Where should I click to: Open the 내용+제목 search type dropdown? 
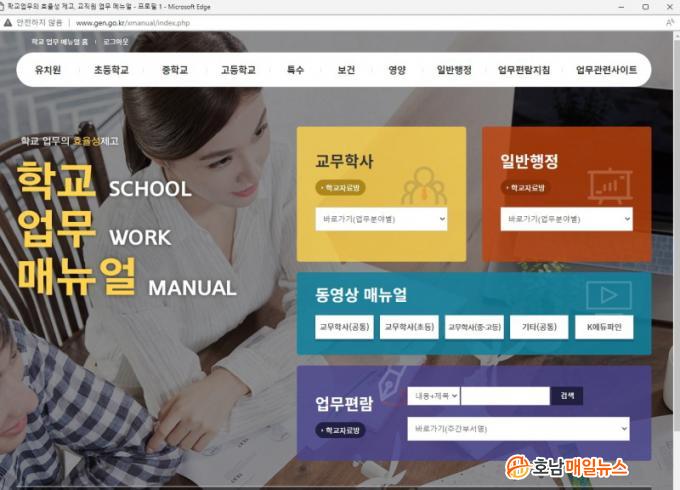(x=433, y=396)
